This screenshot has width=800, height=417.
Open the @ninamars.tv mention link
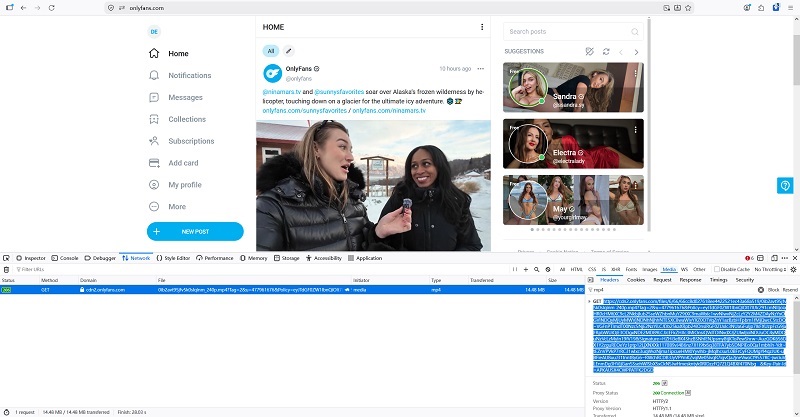point(282,92)
